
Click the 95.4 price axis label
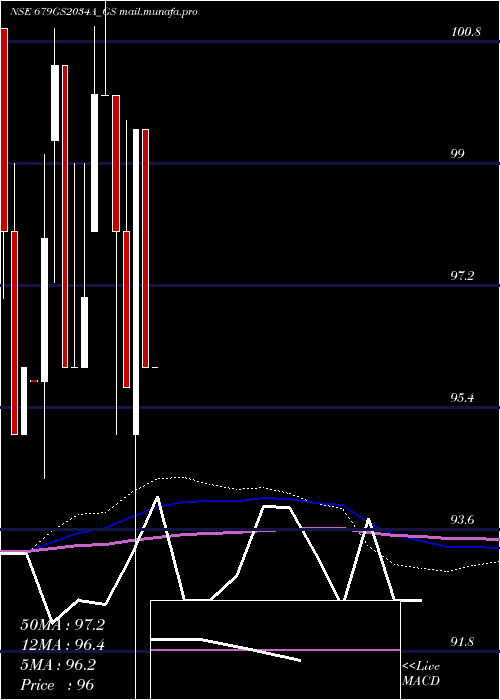pyautogui.click(x=462, y=397)
